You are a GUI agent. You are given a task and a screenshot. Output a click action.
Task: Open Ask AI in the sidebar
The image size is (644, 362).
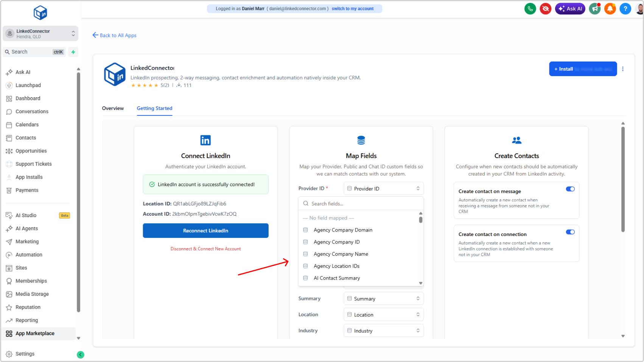(23, 72)
